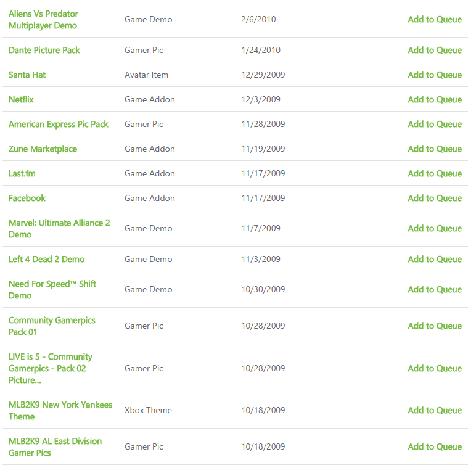Add Facebook to the queue
The image size is (476, 465).
point(435,198)
